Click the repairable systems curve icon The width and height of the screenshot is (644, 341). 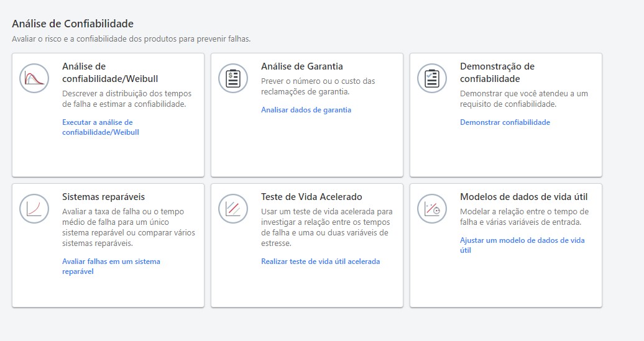click(34, 209)
